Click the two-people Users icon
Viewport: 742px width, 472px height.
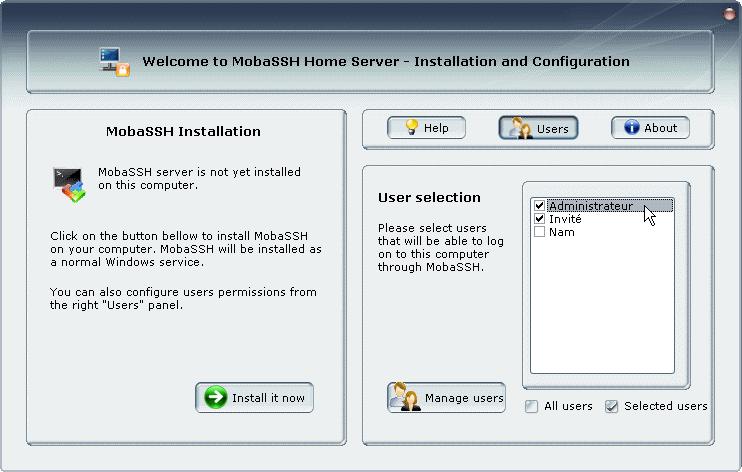(x=521, y=128)
